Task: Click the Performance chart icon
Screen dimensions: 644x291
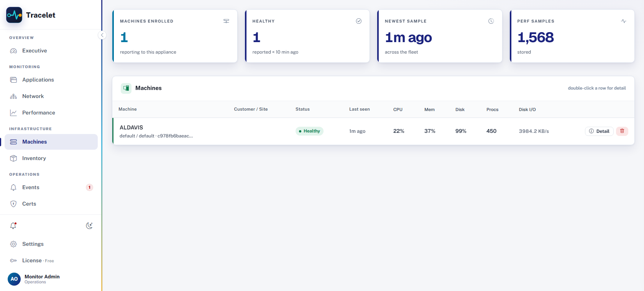Action: click(13, 113)
